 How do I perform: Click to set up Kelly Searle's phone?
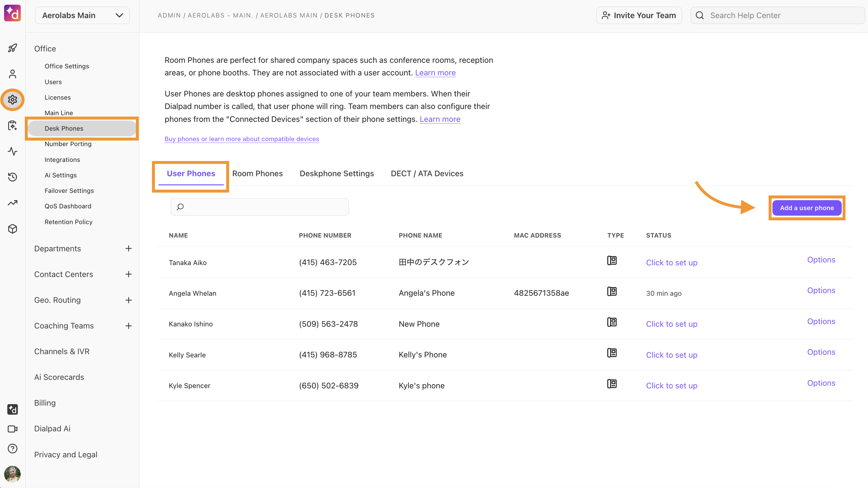click(672, 355)
